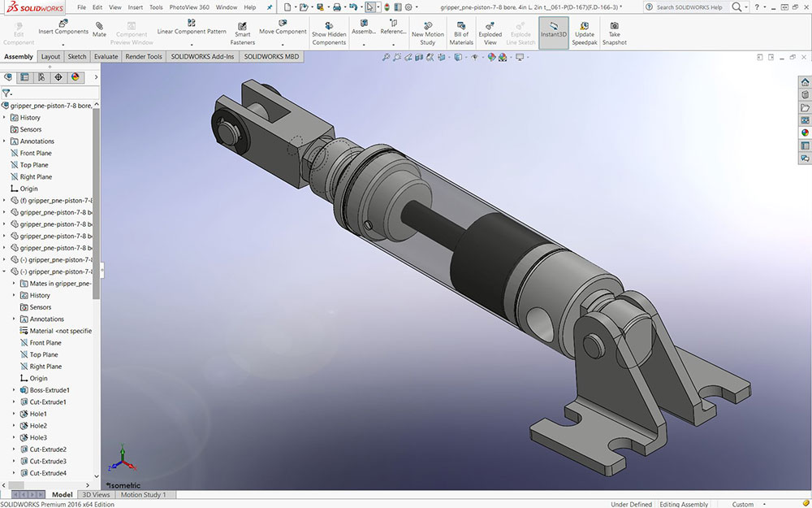Click the Update Speedpak icon
This screenshot has height=508, width=812.
pyautogui.click(x=584, y=26)
